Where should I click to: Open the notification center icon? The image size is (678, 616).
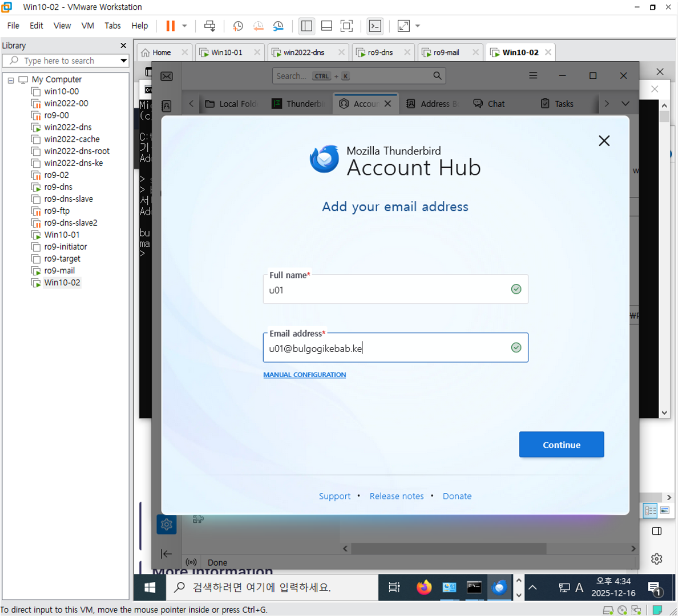[x=655, y=588]
